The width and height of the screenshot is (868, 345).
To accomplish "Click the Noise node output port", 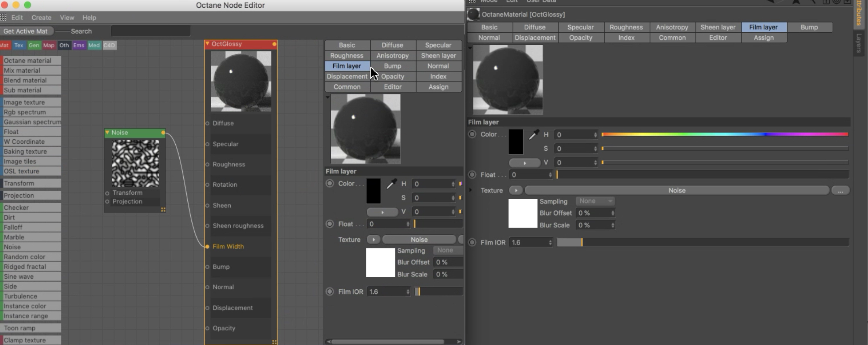I will point(163,133).
